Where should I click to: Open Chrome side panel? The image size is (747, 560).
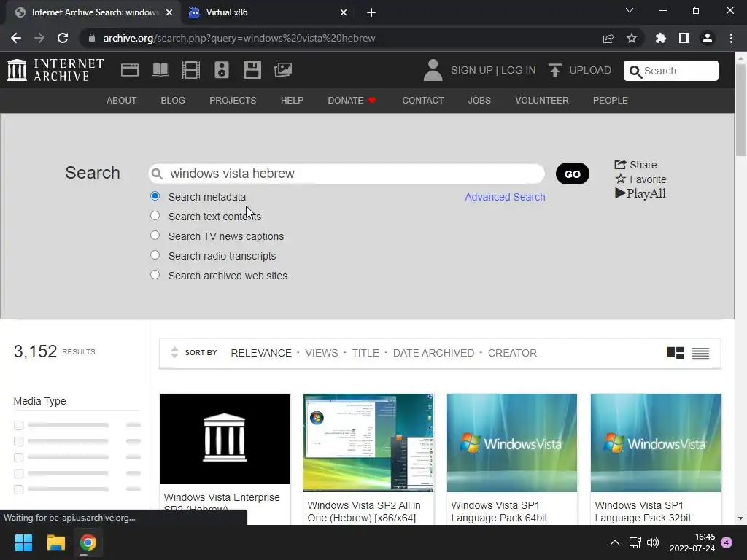(684, 38)
